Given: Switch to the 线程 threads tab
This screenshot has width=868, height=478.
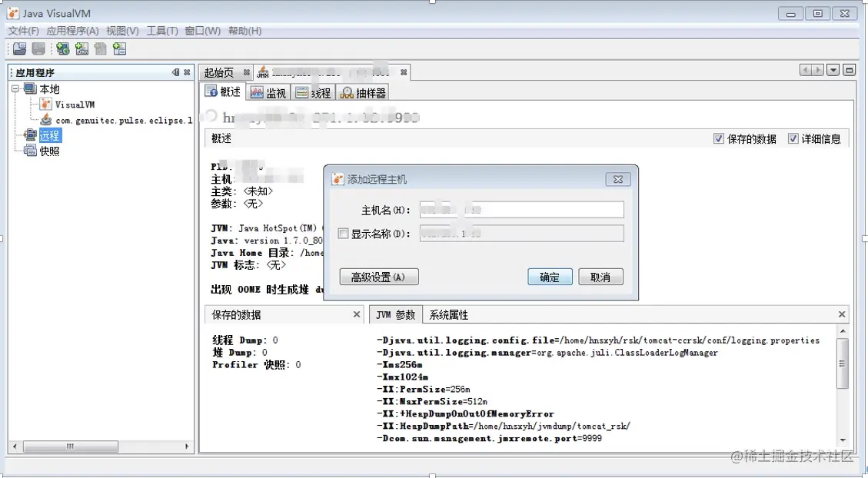Looking at the screenshot, I should (x=313, y=93).
